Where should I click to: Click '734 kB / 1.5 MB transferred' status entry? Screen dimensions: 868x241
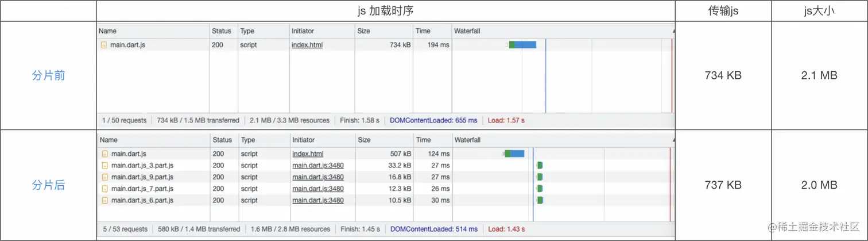(x=198, y=121)
